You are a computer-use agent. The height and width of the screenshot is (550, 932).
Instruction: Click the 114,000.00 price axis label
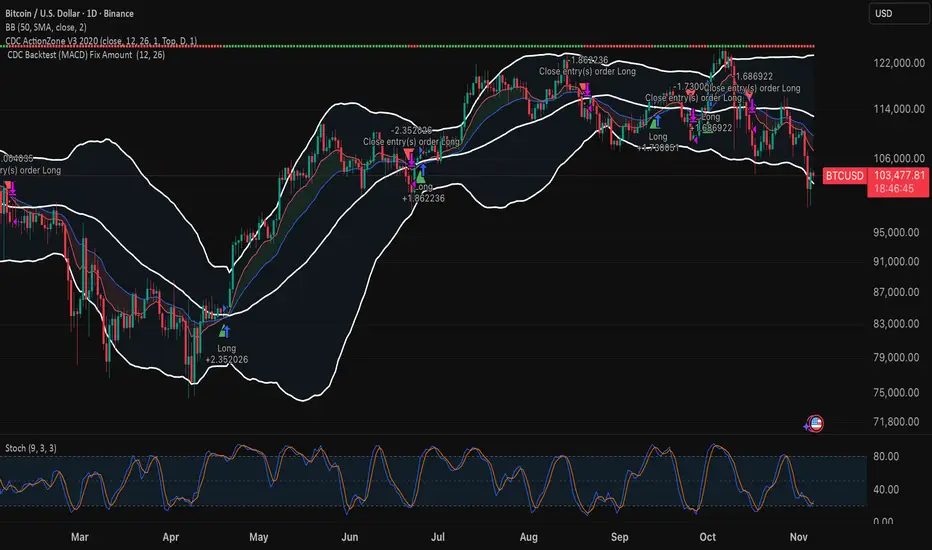pyautogui.click(x=899, y=109)
